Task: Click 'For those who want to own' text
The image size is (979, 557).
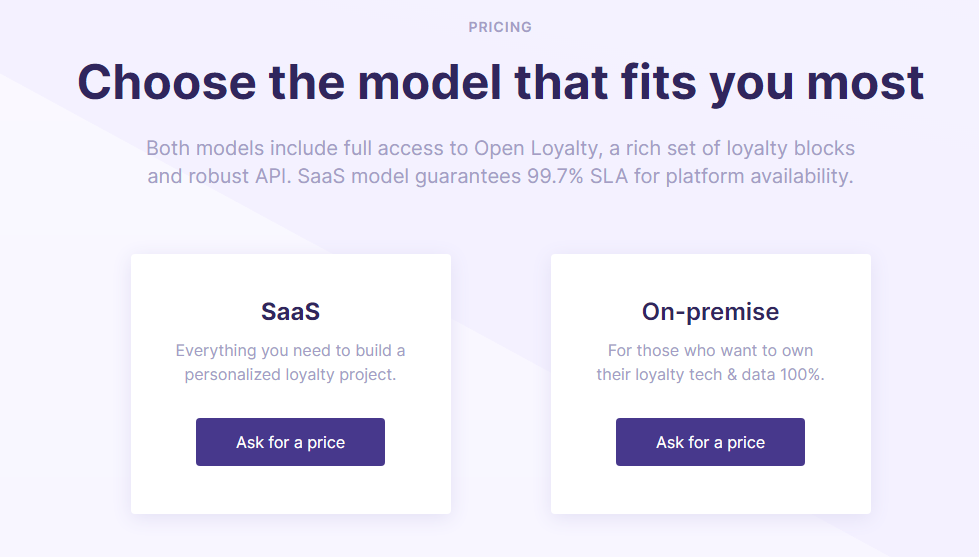Action: 710,351
